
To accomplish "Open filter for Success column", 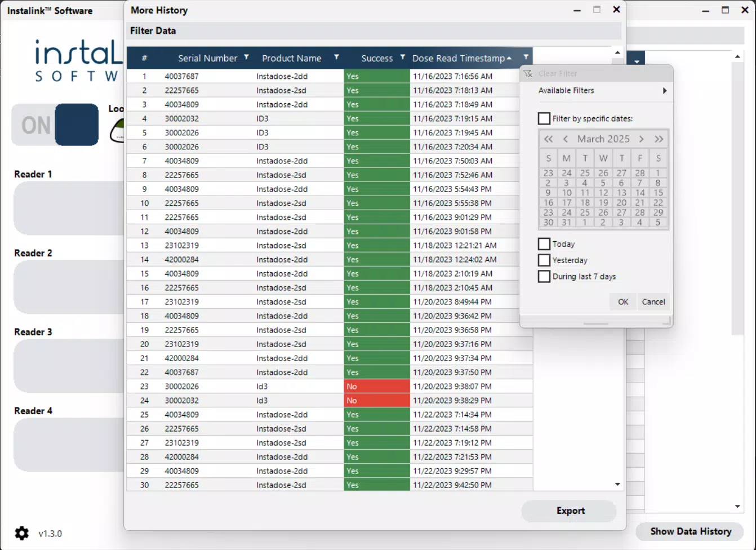I will pos(402,57).
